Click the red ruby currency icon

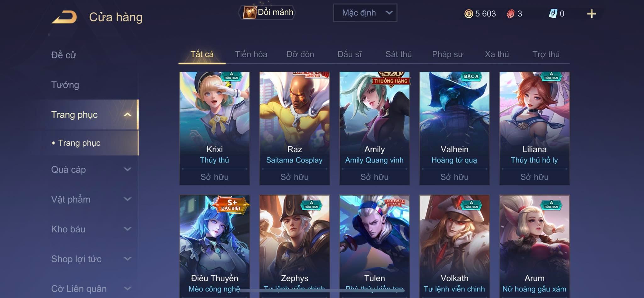(x=511, y=14)
